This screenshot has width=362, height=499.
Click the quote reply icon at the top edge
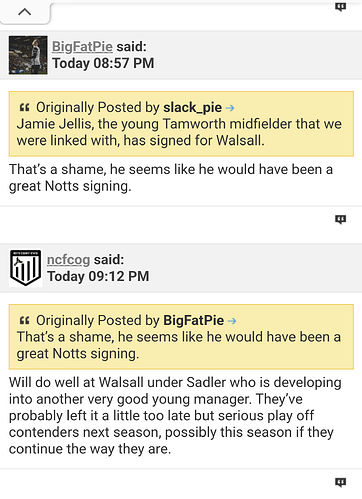(x=340, y=7)
